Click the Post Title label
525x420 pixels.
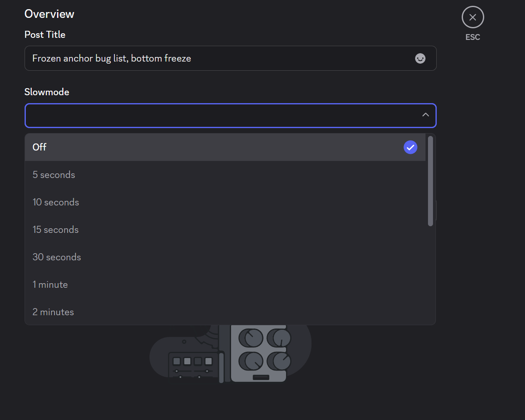(x=45, y=35)
